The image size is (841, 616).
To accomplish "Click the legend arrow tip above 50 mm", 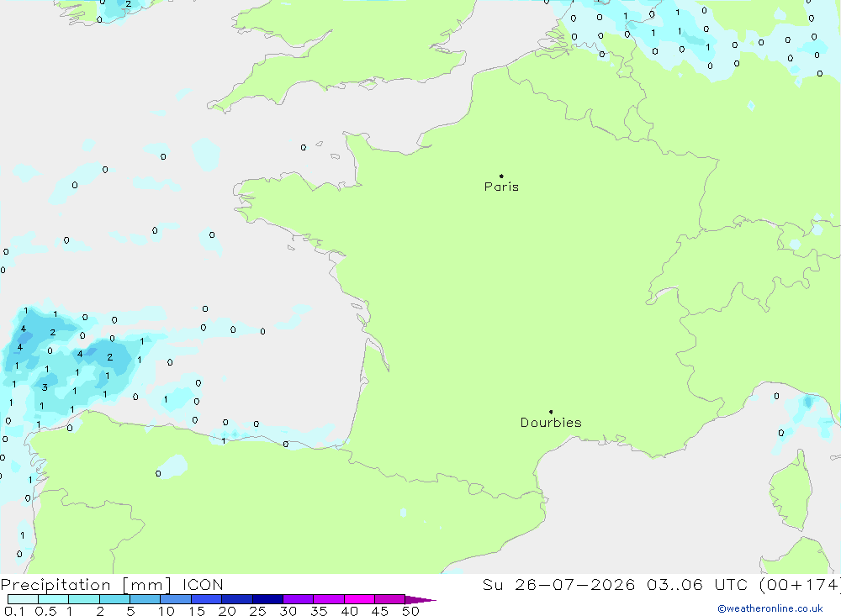I will tap(420, 600).
